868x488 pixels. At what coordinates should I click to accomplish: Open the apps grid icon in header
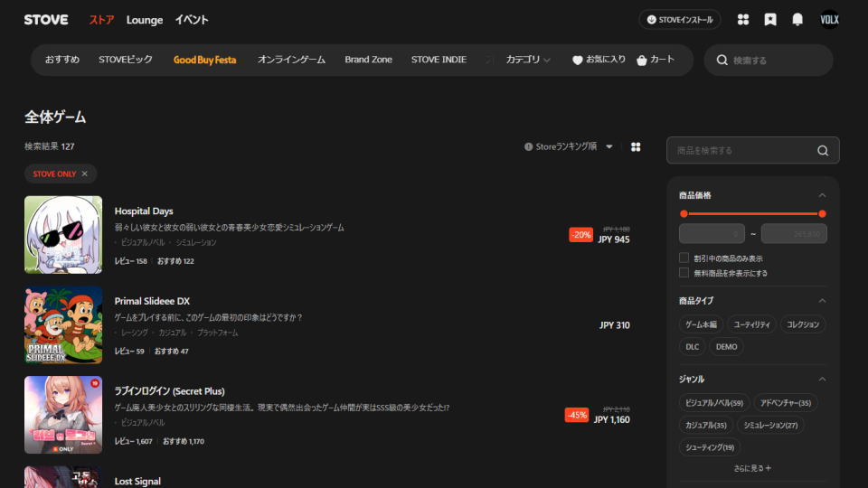point(743,20)
